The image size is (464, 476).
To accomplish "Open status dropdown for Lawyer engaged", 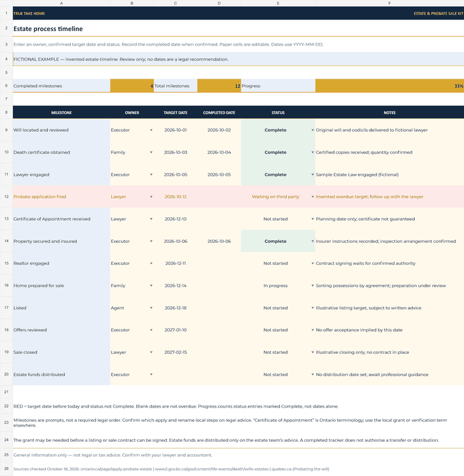I will tap(313, 175).
